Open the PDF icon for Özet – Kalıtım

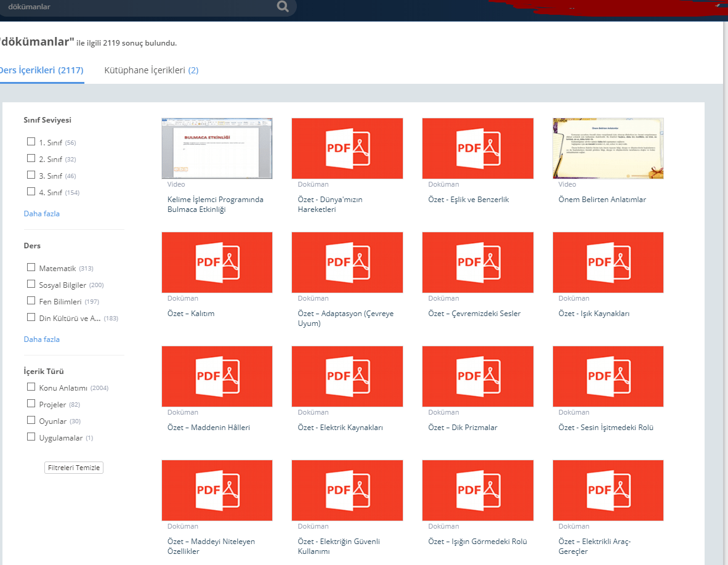pyautogui.click(x=217, y=262)
